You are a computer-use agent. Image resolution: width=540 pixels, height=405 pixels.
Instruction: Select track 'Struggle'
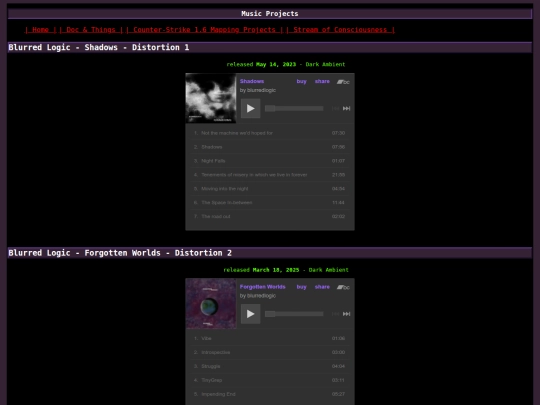click(x=270, y=366)
